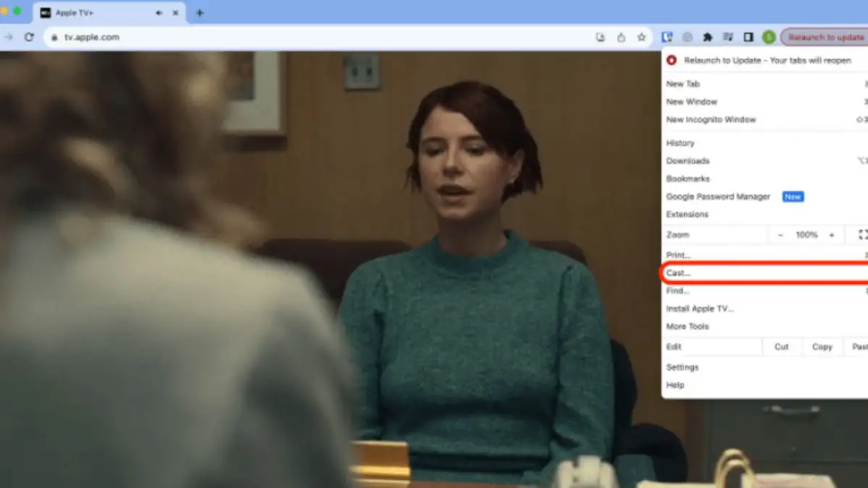Image resolution: width=868 pixels, height=488 pixels.
Task: Open Settings from the menu
Action: click(x=765, y=367)
